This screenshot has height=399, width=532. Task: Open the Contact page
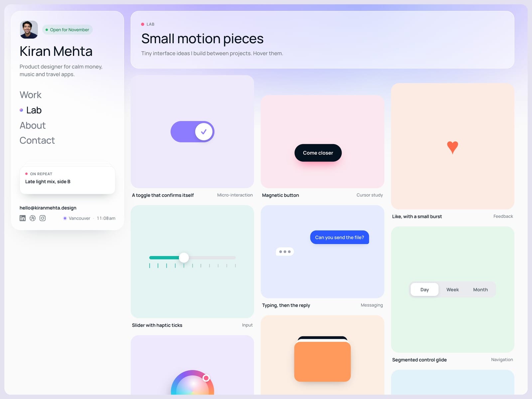[37, 140]
